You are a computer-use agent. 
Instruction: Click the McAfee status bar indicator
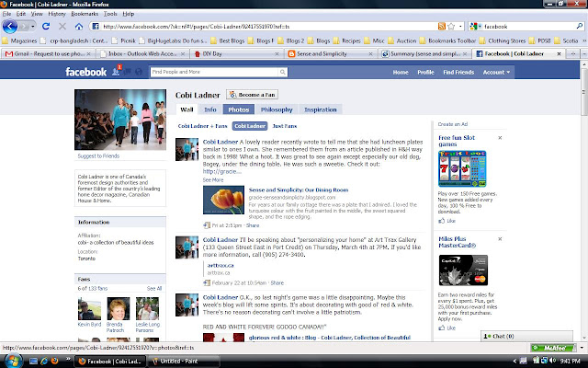coord(553,348)
